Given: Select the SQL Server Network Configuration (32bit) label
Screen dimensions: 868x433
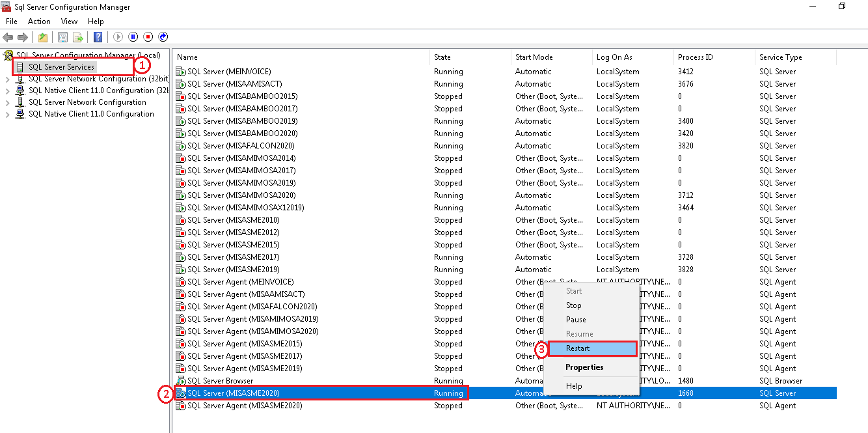Looking at the screenshot, I should pyautogui.click(x=98, y=79).
